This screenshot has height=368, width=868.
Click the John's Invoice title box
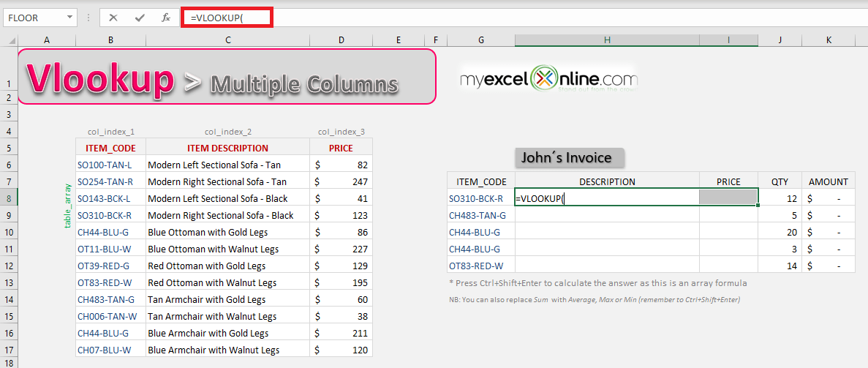(570, 157)
